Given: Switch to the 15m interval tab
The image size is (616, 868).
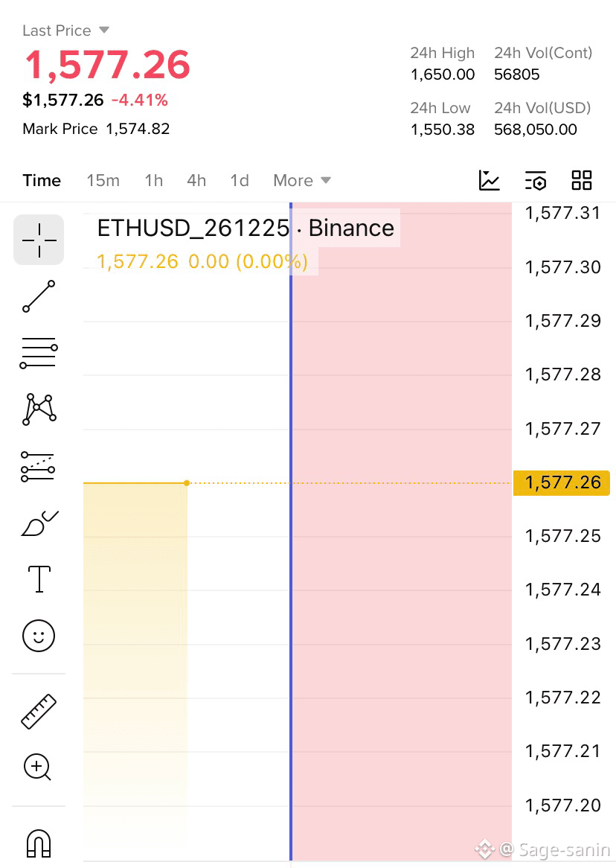Looking at the screenshot, I should pos(103,180).
